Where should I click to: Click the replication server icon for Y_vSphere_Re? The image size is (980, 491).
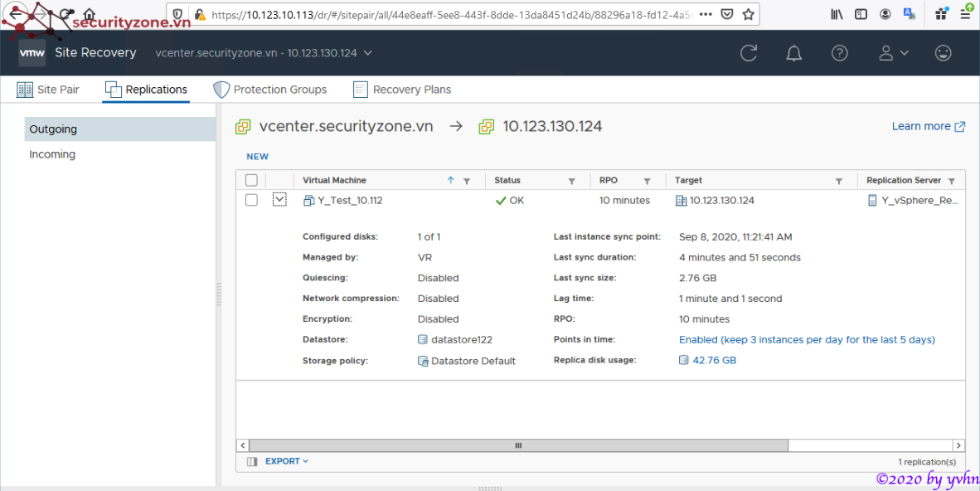click(872, 201)
